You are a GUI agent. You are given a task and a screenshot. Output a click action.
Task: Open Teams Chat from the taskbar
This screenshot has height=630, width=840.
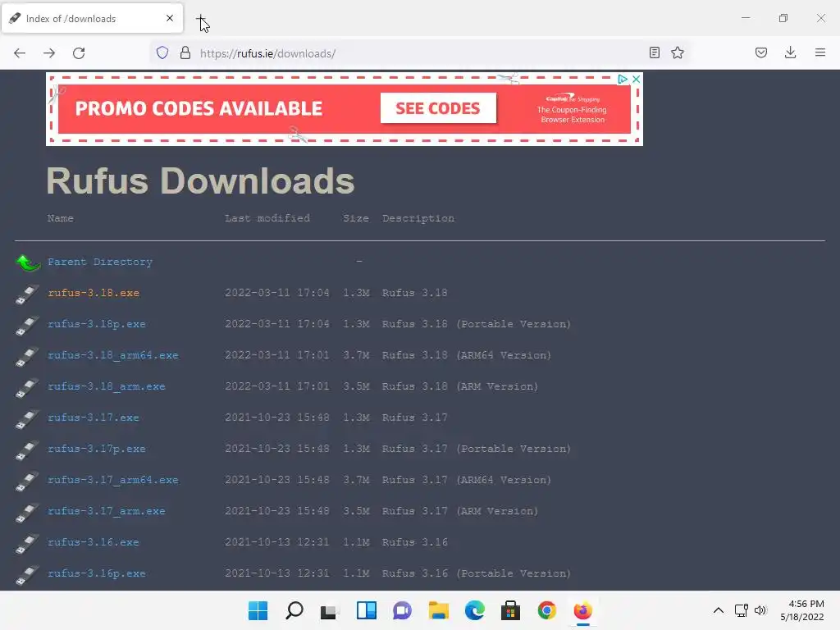402,610
